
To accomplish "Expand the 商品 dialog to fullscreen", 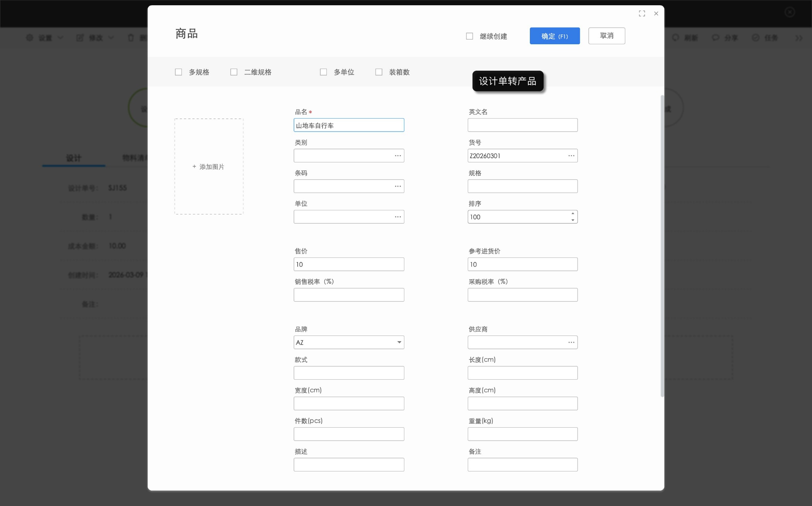I will 642,13.
